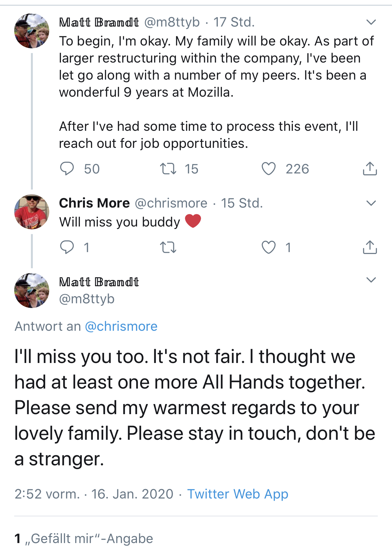View Matt Brandt's avatar on top tweet
The height and width of the screenshot is (556, 392).
[32, 31]
